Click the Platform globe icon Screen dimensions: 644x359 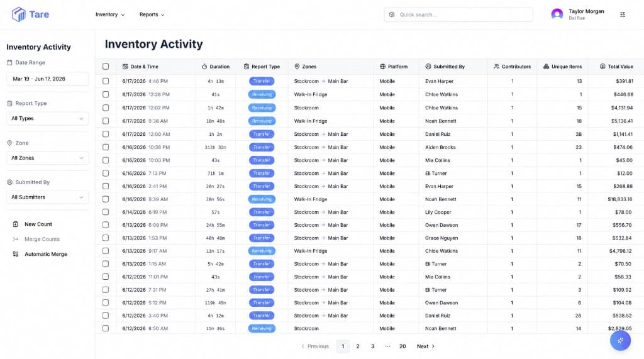[382, 67]
